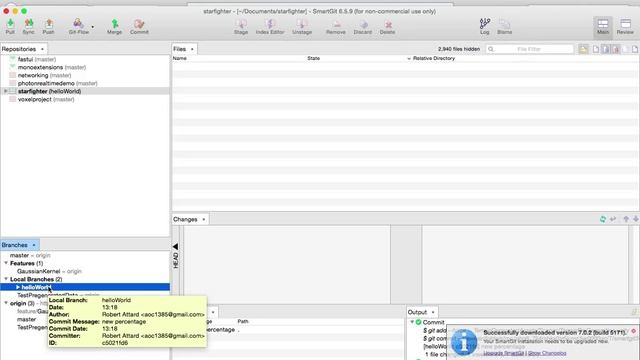The height and width of the screenshot is (360, 640).
Task: Push commits with the Push toolbar icon
Action: (49, 26)
